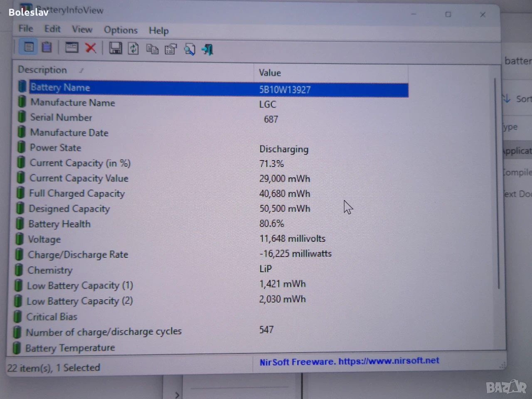Click the 80.6% battery health value
Screen dimensions: 532x399
click(x=272, y=224)
